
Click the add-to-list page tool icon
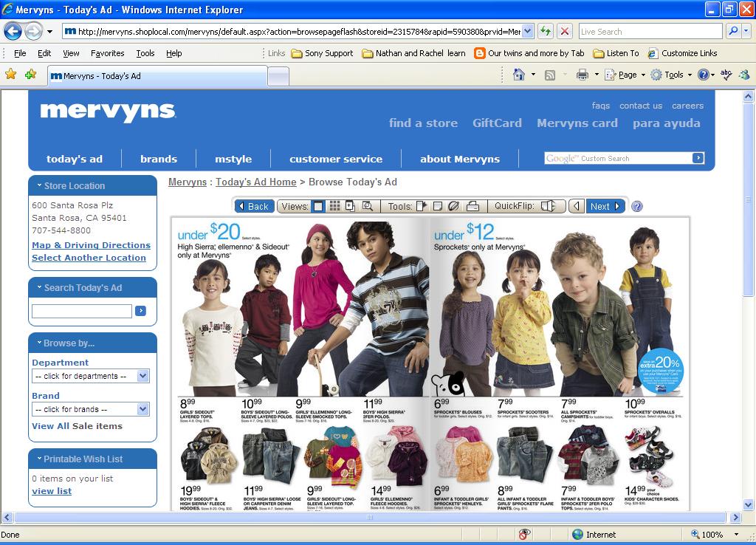(x=421, y=207)
